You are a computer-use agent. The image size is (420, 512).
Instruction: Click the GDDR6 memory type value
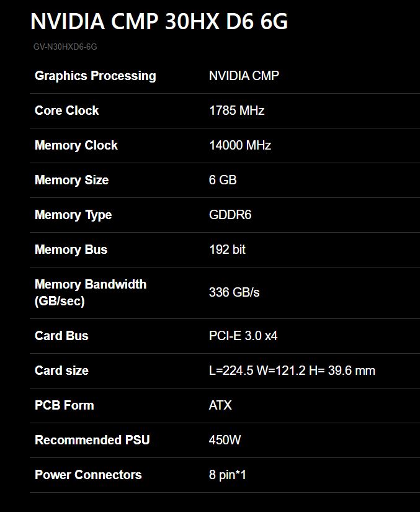pos(230,215)
